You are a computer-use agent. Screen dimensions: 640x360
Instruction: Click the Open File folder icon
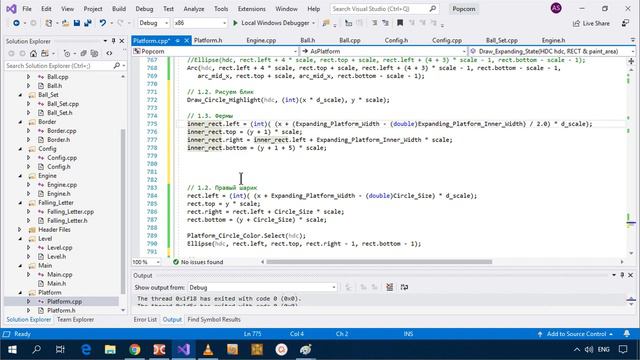pos(65,23)
